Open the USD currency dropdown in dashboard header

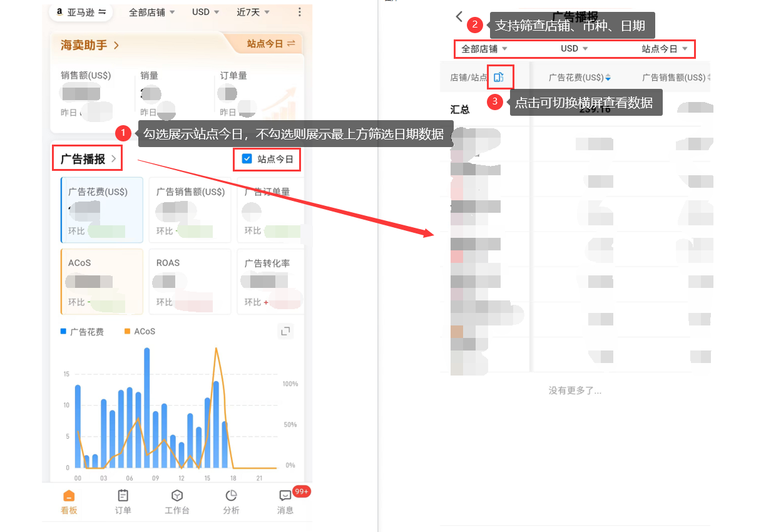pyautogui.click(x=205, y=12)
